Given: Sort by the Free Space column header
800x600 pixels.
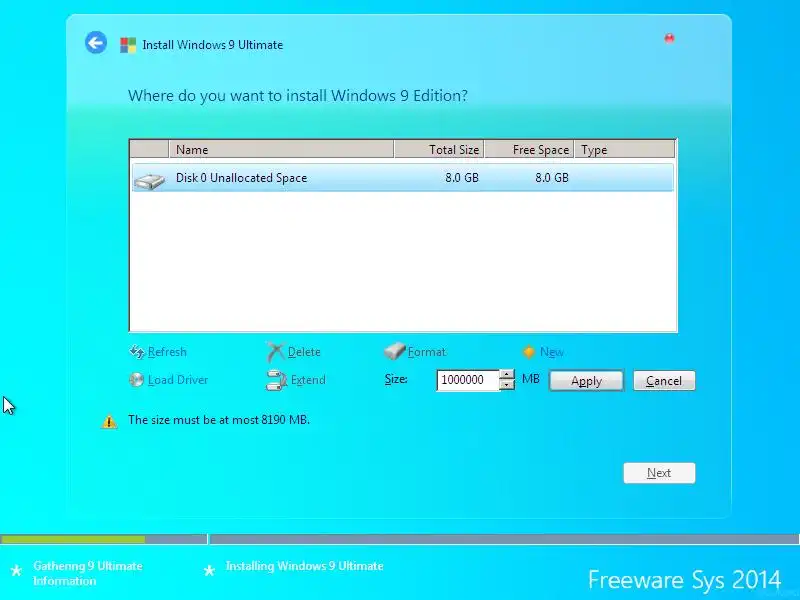Looking at the screenshot, I should 529,149.
